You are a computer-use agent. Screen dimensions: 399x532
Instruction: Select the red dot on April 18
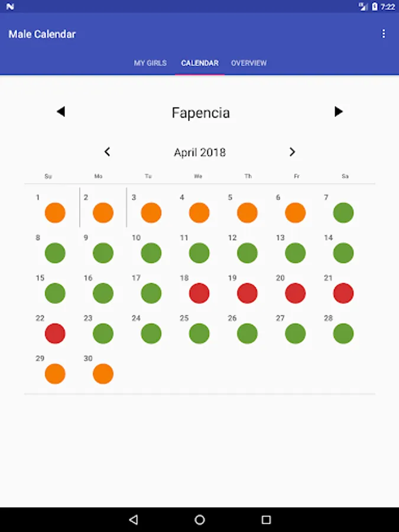(x=199, y=293)
